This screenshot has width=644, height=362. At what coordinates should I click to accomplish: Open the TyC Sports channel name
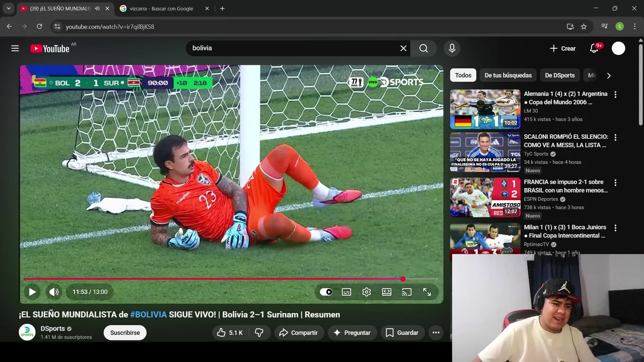pos(536,154)
